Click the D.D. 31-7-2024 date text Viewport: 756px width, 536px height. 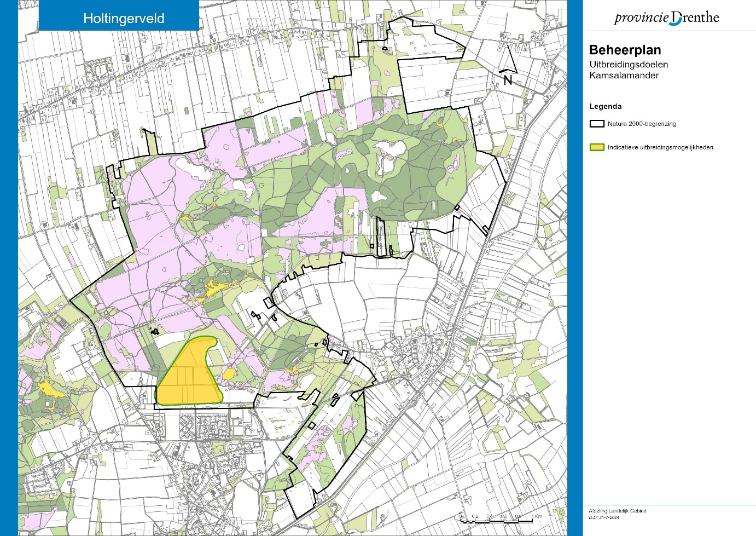coord(604,517)
